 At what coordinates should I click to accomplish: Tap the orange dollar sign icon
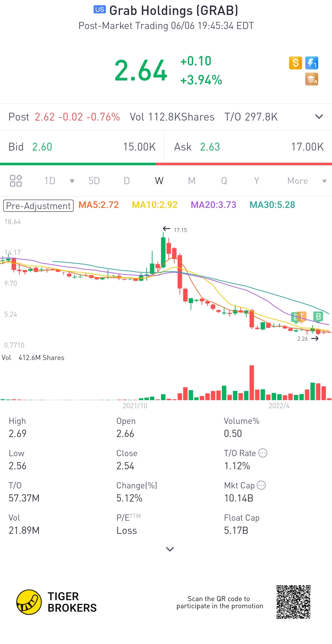click(x=295, y=63)
